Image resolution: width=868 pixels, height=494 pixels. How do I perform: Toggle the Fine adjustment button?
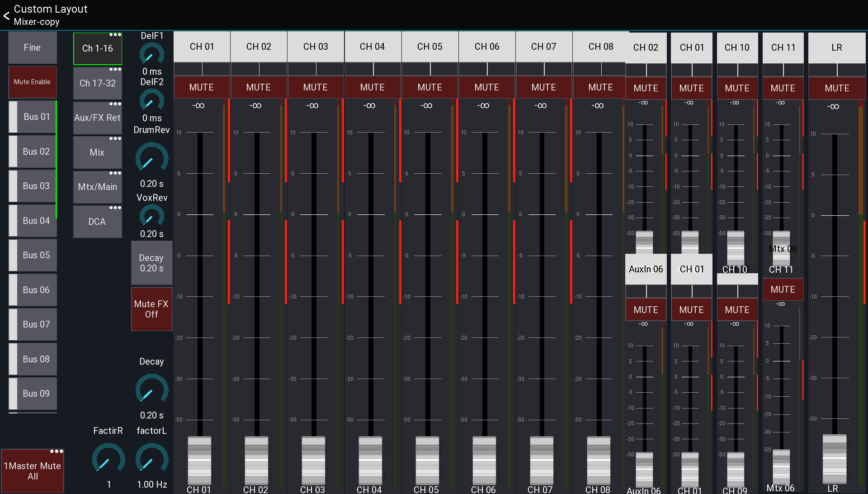click(x=33, y=47)
